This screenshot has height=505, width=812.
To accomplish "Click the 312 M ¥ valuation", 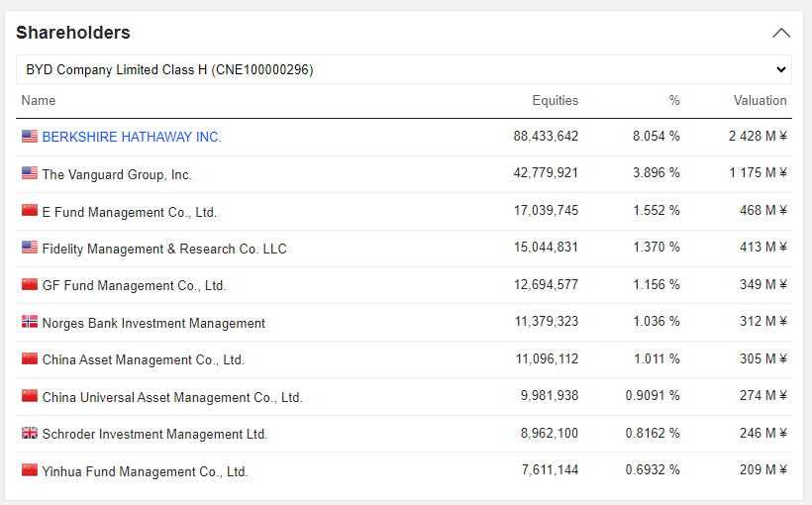I will click(x=763, y=322).
